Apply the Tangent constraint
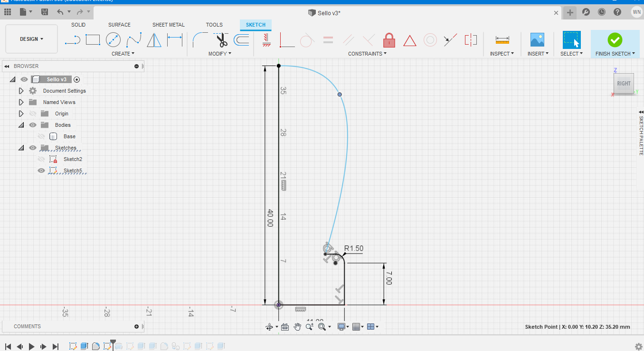The height and width of the screenshot is (351, 644). point(307,40)
